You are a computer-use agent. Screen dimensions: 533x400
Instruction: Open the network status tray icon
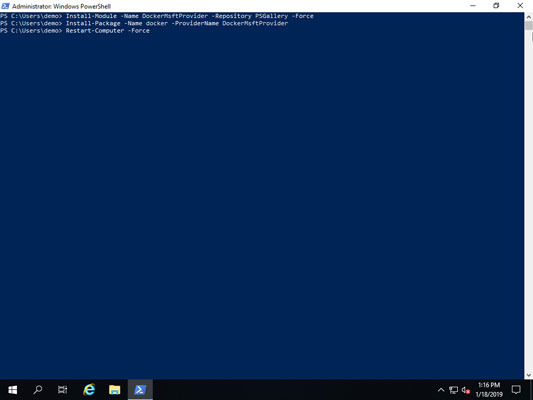pyautogui.click(x=453, y=390)
